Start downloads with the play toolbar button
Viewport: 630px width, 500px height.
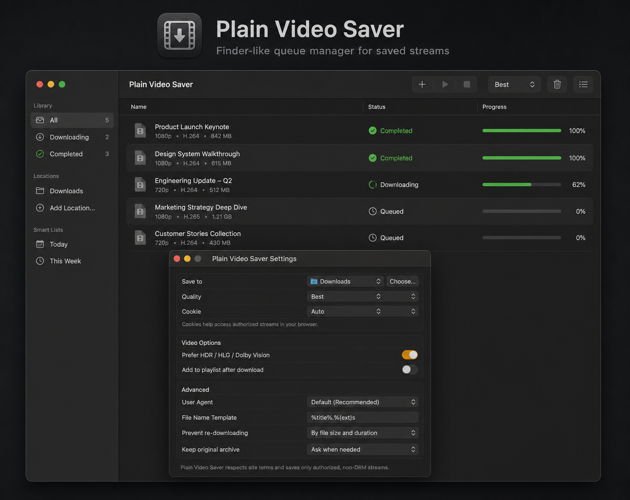pos(445,84)
